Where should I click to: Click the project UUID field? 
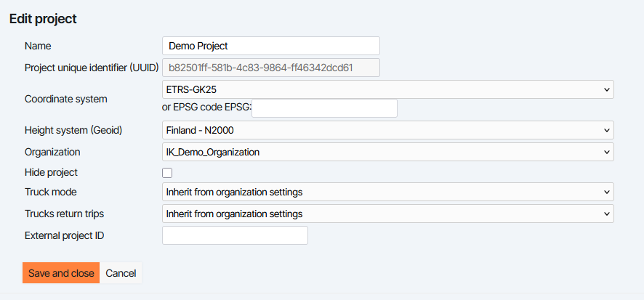click(270, 68)
